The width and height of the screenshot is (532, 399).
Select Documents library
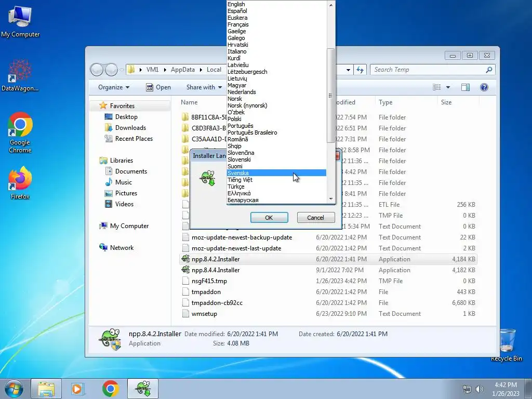pos(131,171)
